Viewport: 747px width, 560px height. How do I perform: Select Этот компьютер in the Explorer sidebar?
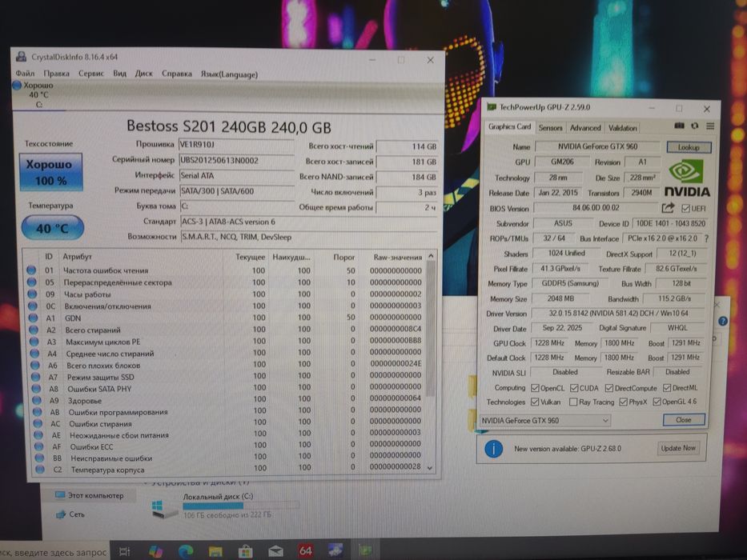(90, 495)
